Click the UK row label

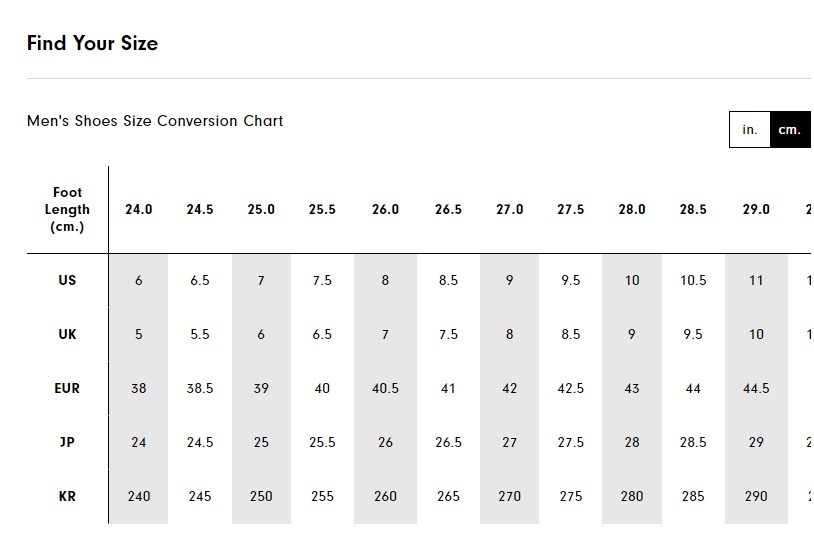(67, 334)
